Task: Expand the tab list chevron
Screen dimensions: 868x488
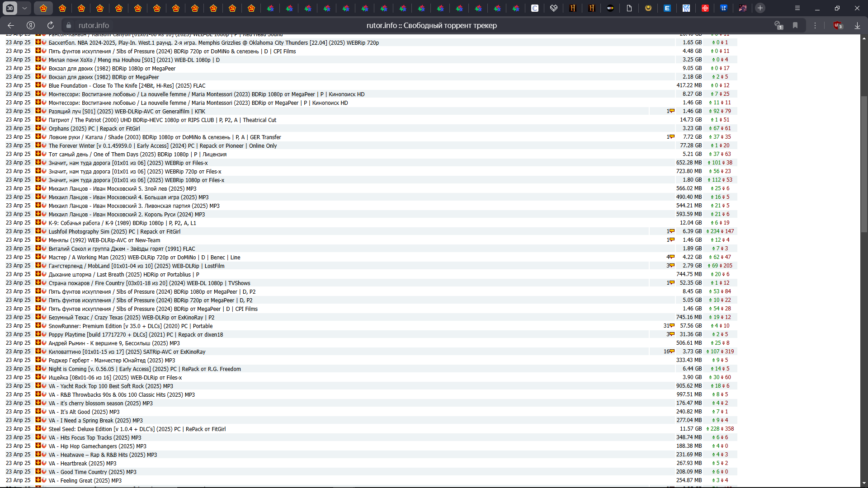Action: (x=24, y=8)
